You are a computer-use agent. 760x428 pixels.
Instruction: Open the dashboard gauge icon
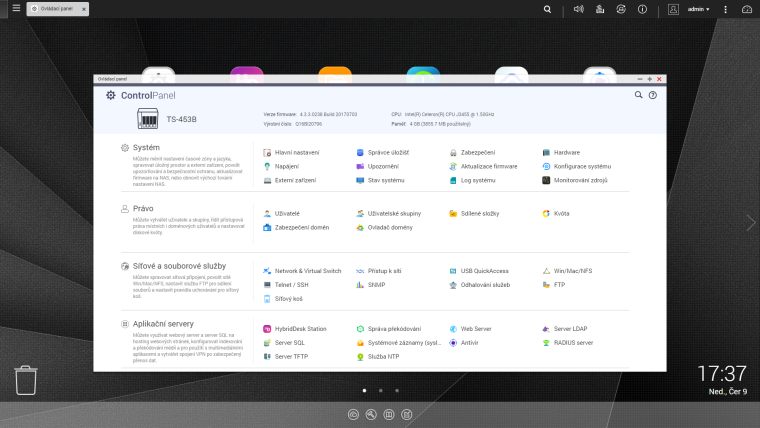[747, 9]
